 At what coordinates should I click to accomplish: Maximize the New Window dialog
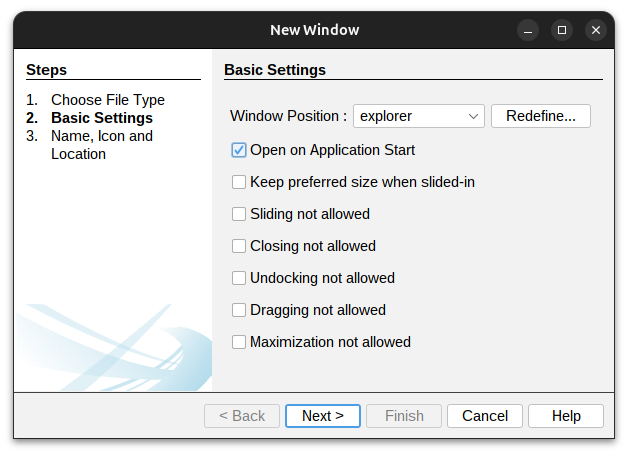[x=562, y=30]
